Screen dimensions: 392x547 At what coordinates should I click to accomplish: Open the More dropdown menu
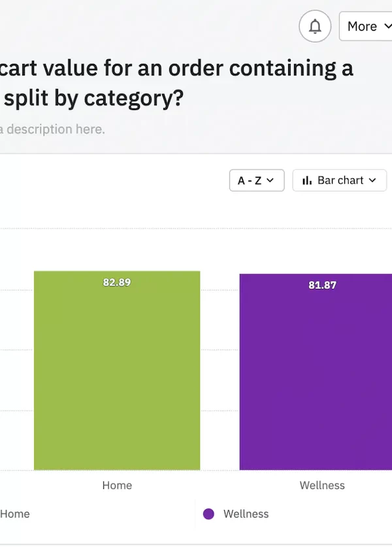pyautogui.click(x=366, y=26)
